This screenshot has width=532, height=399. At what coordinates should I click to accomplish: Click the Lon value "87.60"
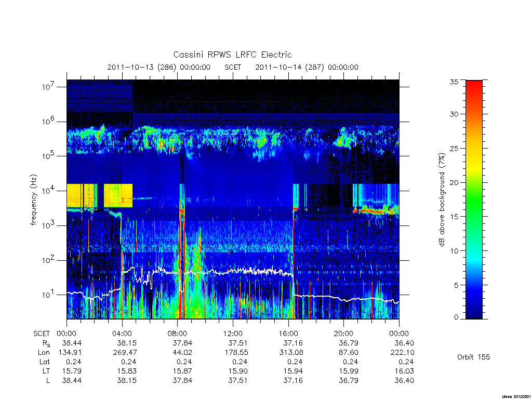pos(349,353)
